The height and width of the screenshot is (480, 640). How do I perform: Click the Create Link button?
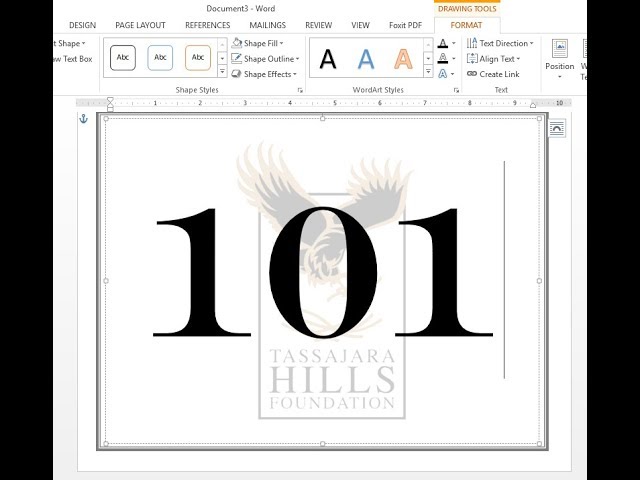click(x=493, y=74)
